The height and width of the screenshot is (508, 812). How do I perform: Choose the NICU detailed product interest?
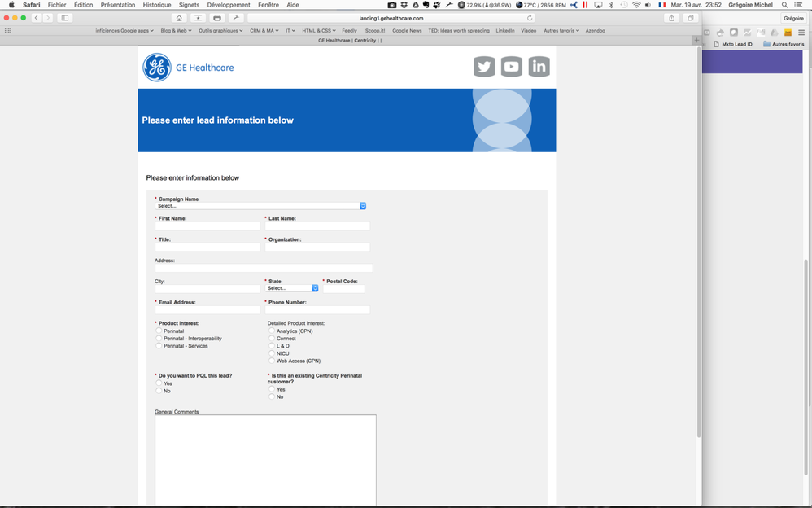(x=272, y=353)
